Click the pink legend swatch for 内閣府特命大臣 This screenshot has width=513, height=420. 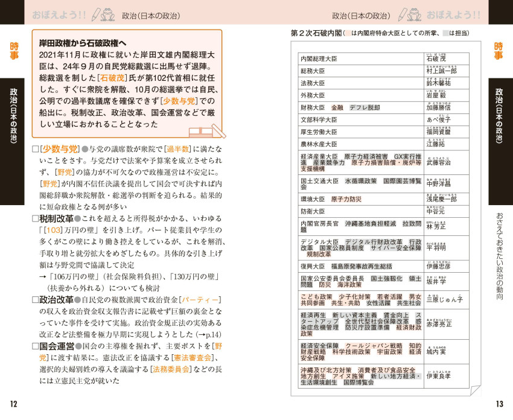[x=348, y=33]
